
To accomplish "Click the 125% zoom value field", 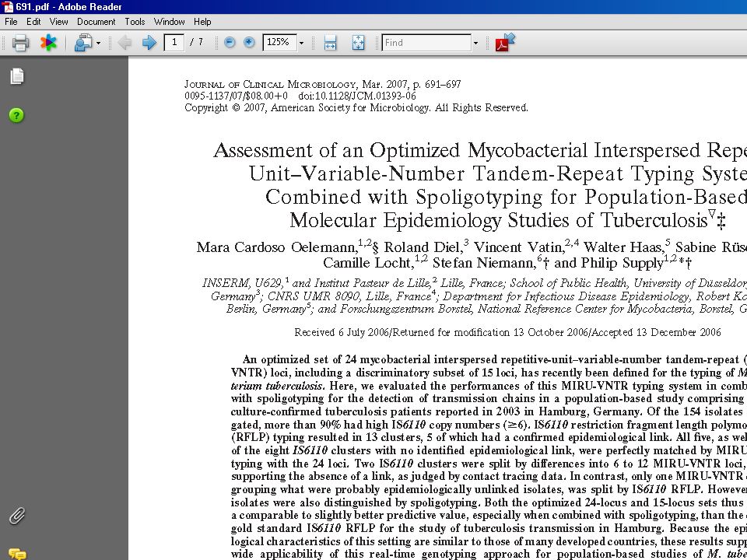I will 279,42.
